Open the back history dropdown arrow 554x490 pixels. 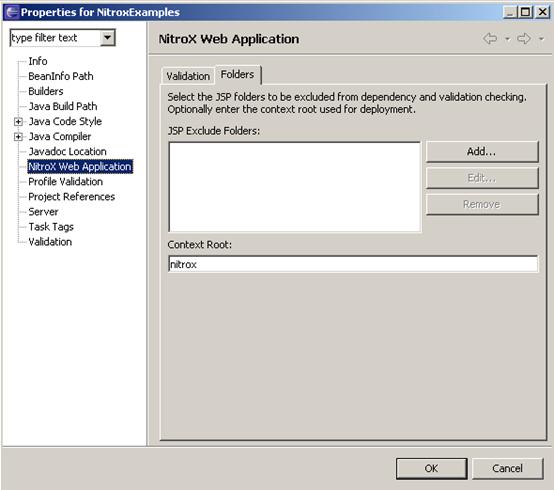[x=507, y=39]
